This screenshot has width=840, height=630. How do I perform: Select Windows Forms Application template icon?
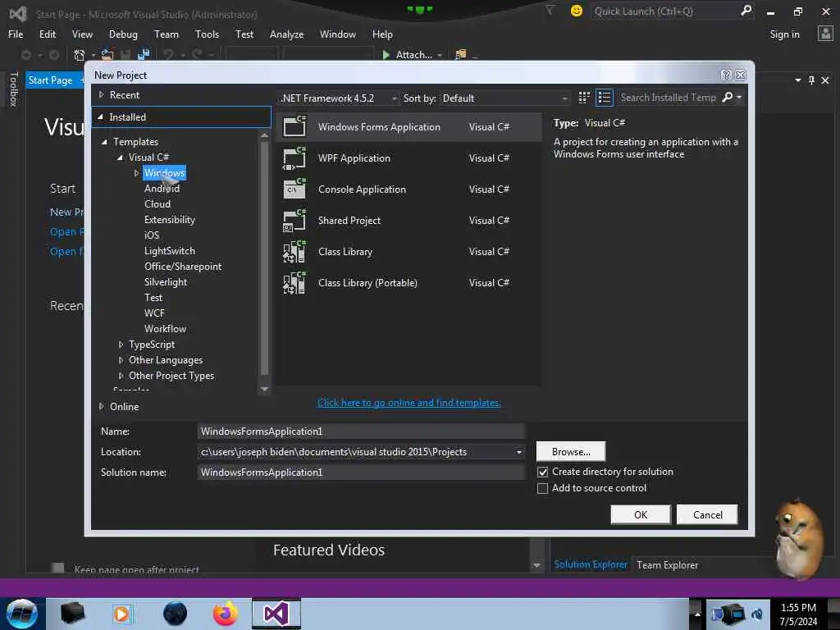coord(294,126)
